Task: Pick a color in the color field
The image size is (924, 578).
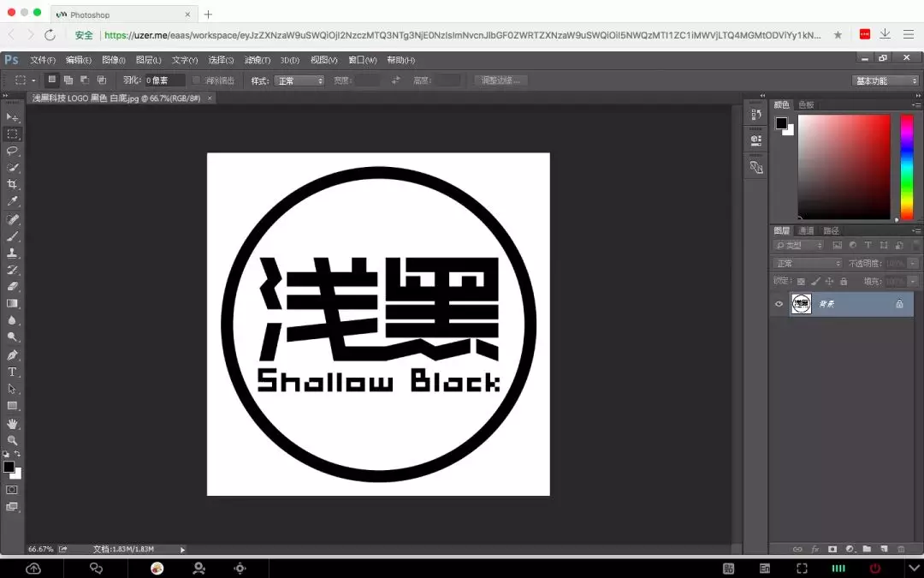Action: (x=844, y=167)
